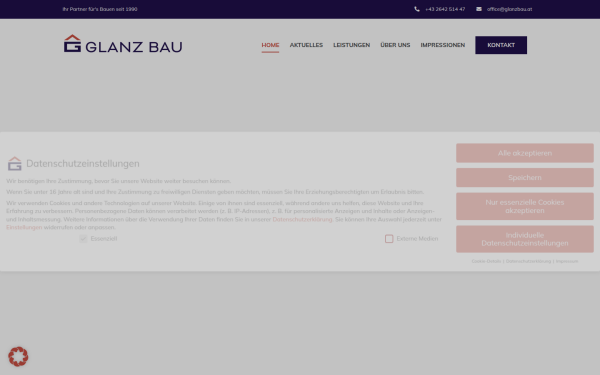Accept all cookies with Alle akzeptieren
600x375 pixels.
(x=525, y=153)
